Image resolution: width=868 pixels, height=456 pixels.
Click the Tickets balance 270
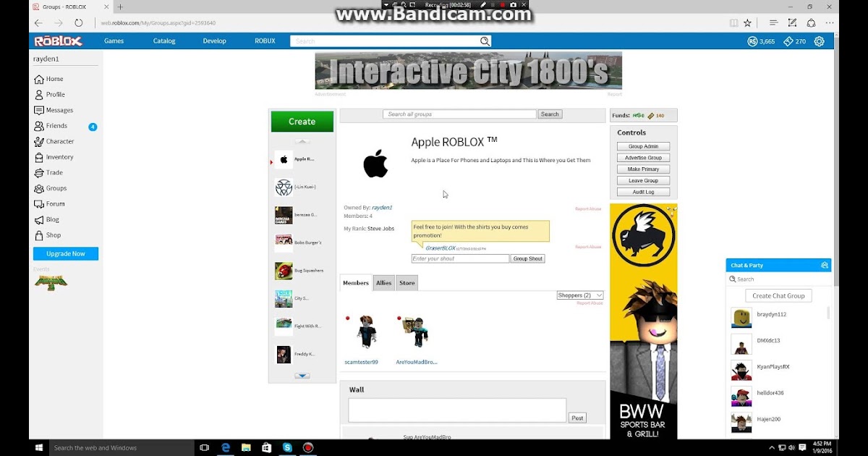pyautogui.click(x=795, y=41)
